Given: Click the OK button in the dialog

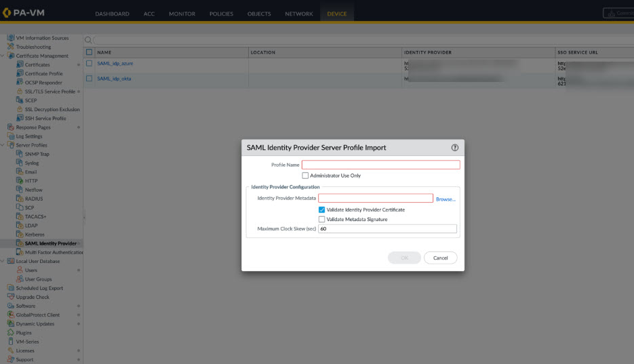Looking at the screenshot, I should (404, 258).
